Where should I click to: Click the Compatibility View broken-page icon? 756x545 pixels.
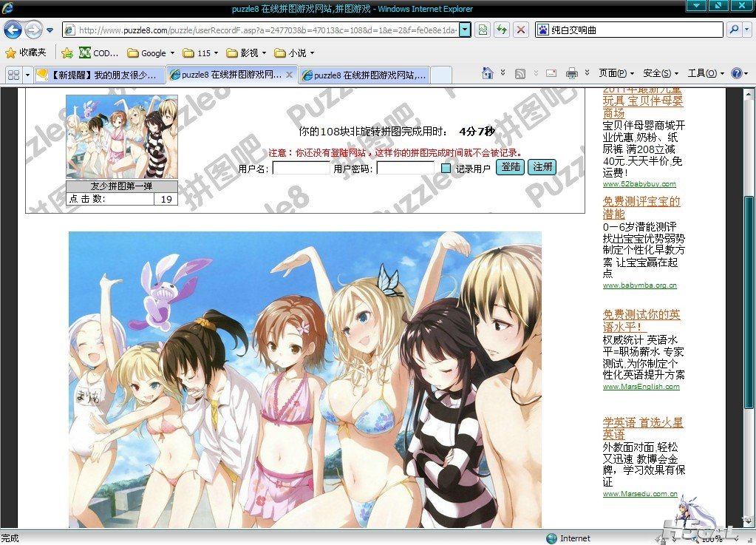(482, 30)
